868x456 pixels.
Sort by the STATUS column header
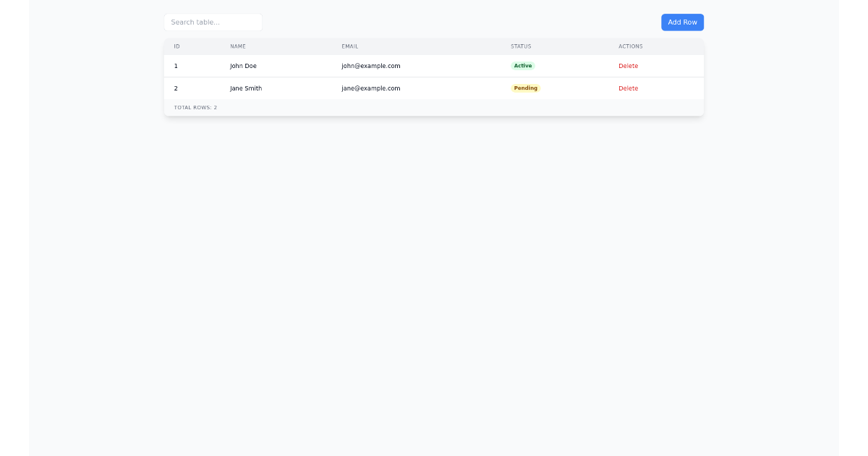pos(521,46)
